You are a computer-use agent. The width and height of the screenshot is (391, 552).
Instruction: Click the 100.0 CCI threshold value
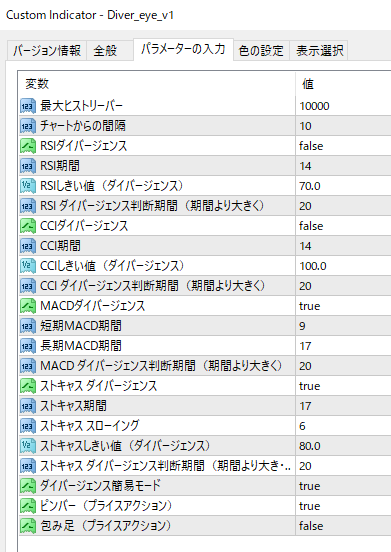click(x=313, y=266)
